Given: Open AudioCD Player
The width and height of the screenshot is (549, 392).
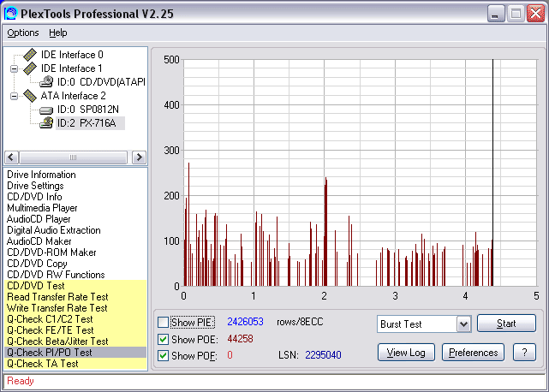Looking at the screenshot, I should (x=39, y=219).
